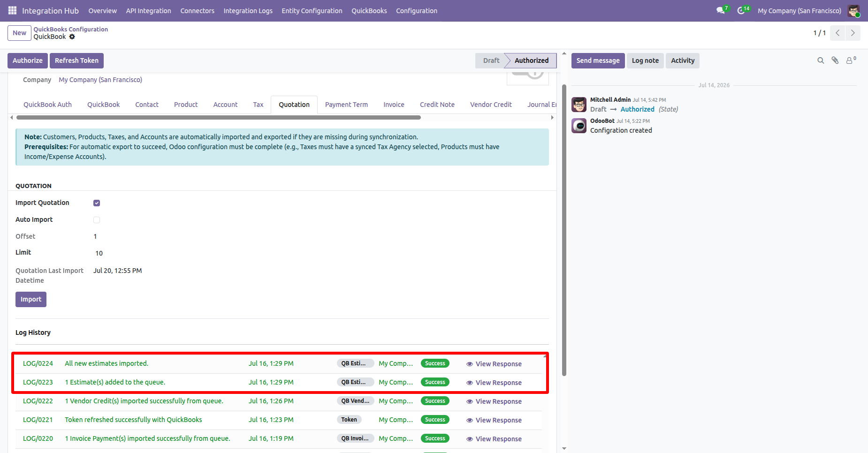Select the QuickBook Auth tab
Viewport: 868px width, 453px height.
pos(47,105)
